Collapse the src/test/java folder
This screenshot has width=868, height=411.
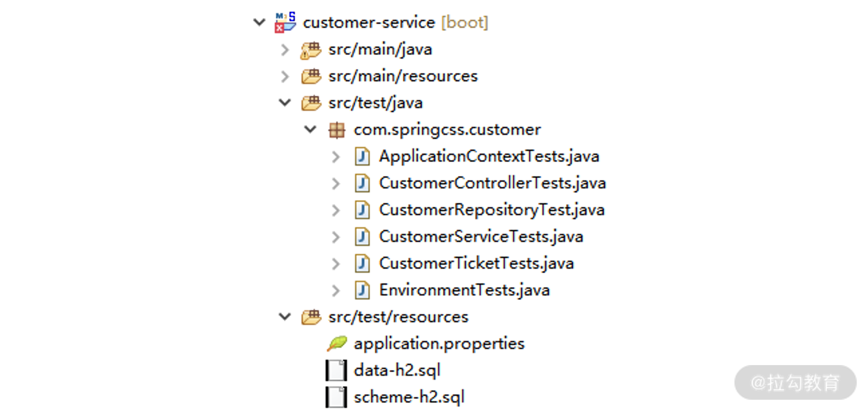(285, 103)
